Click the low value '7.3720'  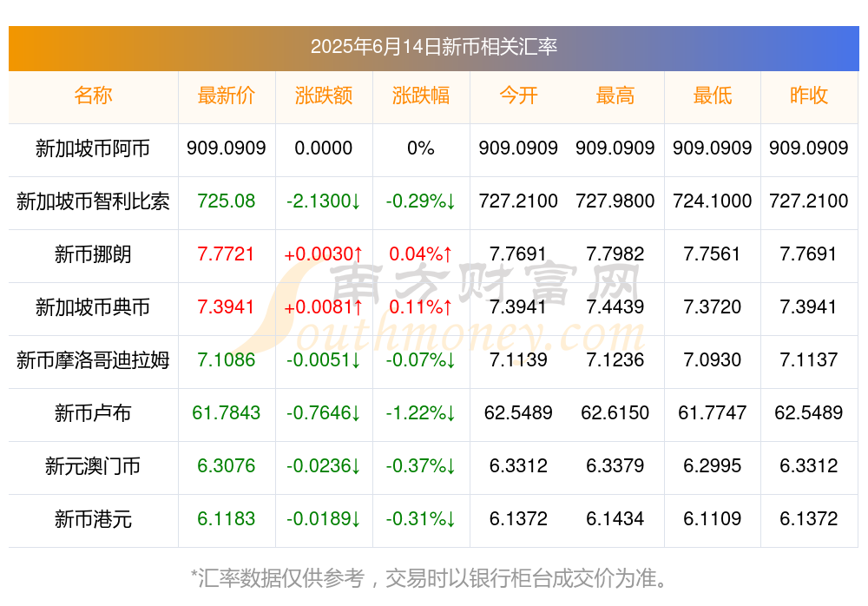pos(712,306)
